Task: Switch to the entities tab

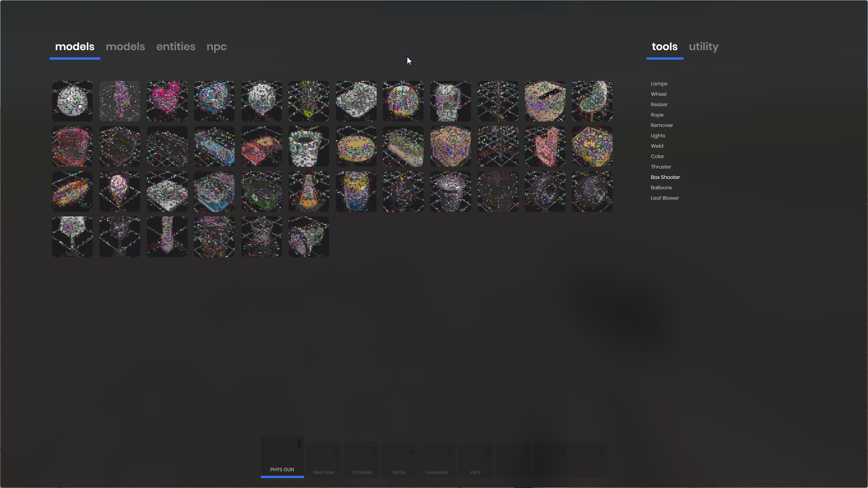Action: (x=176, y=47)
